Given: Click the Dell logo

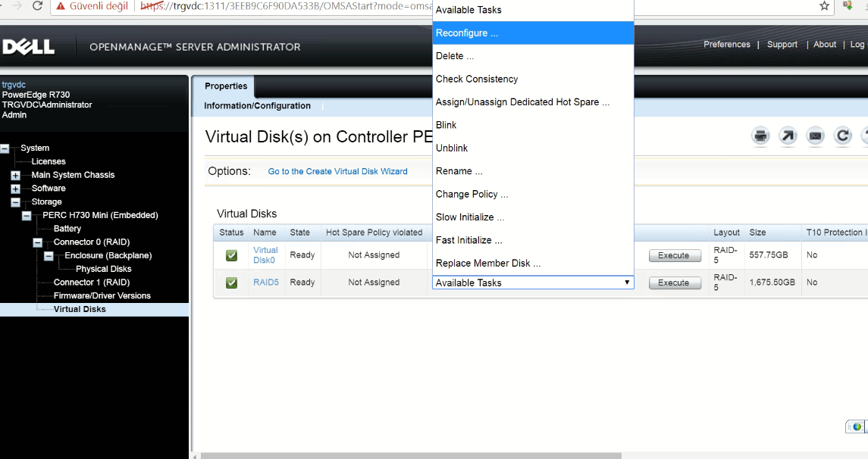Looking at the screenshot, I should [x=29, y=47].
